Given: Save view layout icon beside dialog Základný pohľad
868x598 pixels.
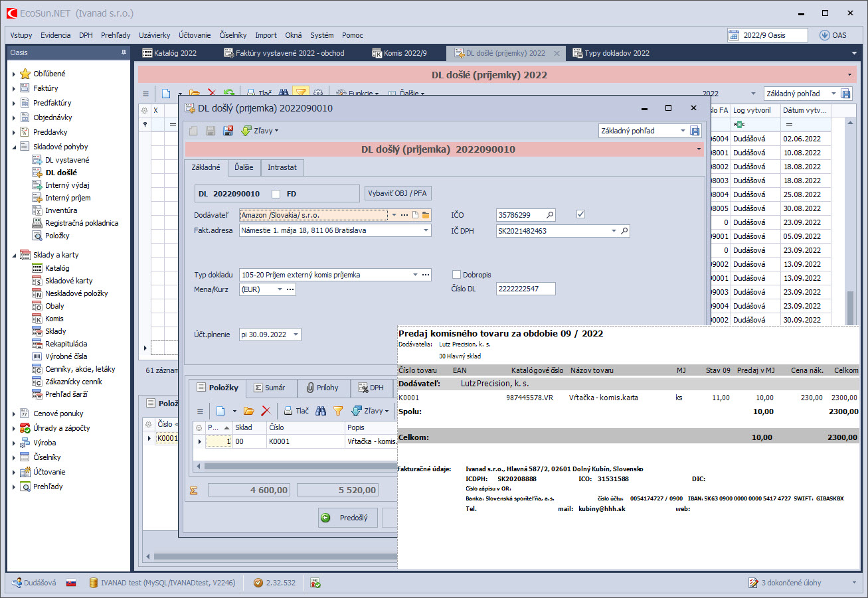Looking at the screenshot, I should pos(695,131).
